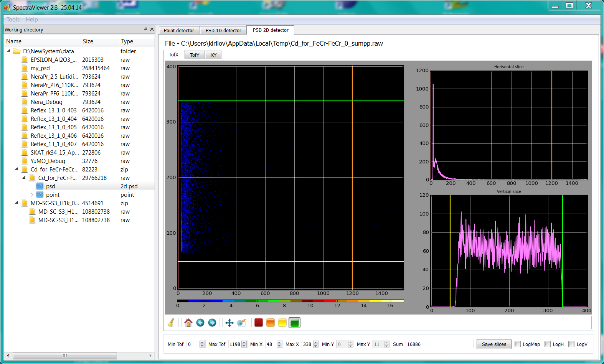604x364 pixels.
Task: Go forward to next plot view
Action: coord(212,323)
